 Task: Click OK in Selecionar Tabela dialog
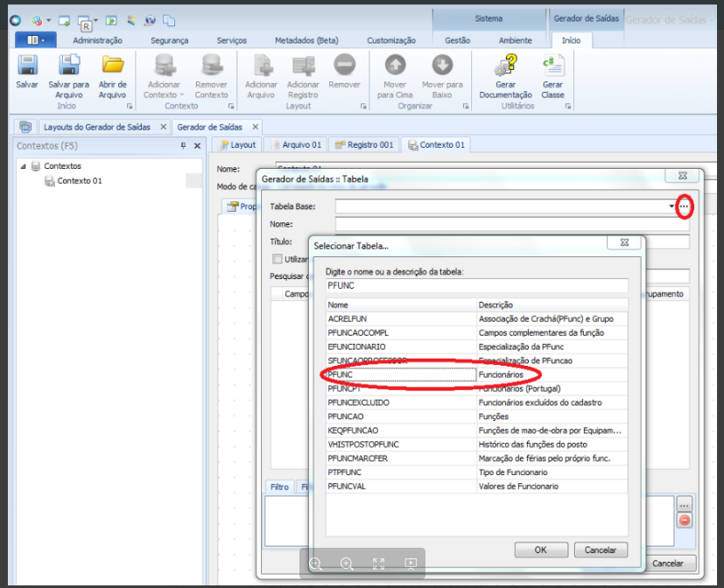tap(541, 549)
